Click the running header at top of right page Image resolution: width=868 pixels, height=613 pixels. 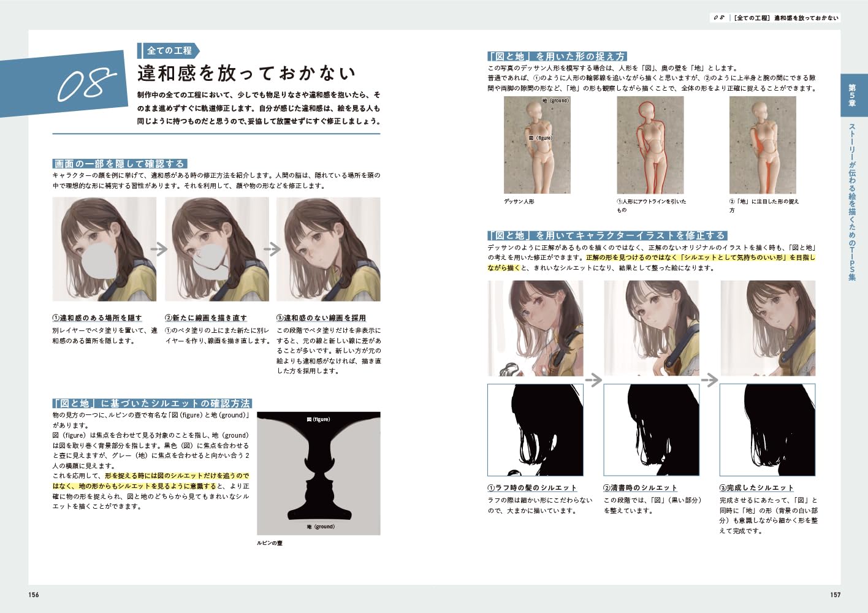[775, 18]
